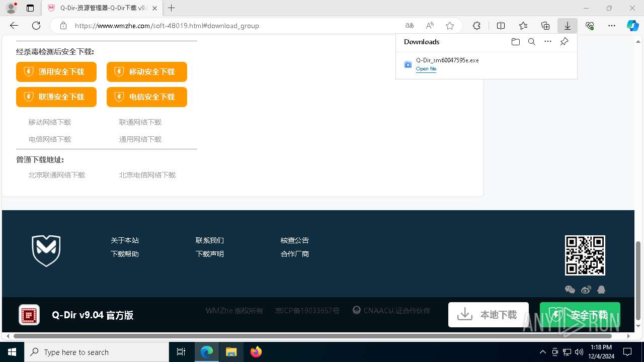Open a new tab with plus

point(172,8)
